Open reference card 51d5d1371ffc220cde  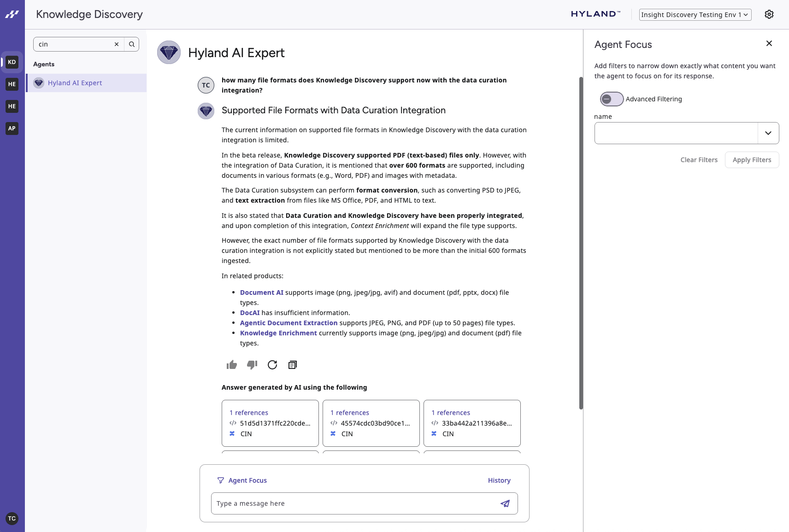[270, 423]
